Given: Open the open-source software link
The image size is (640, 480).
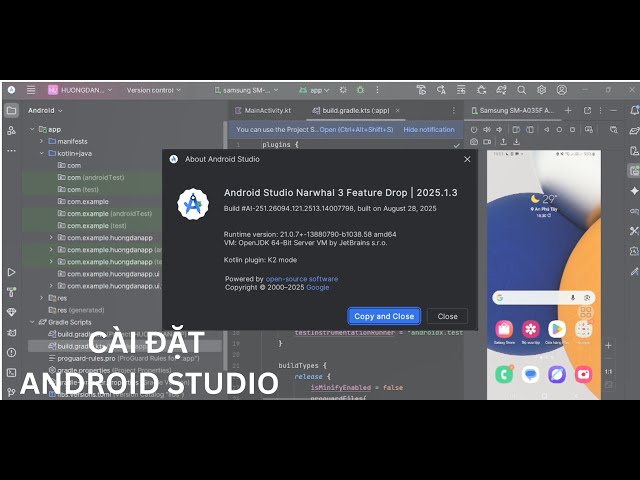Looking at the screenshot, I should coord(302,279).
